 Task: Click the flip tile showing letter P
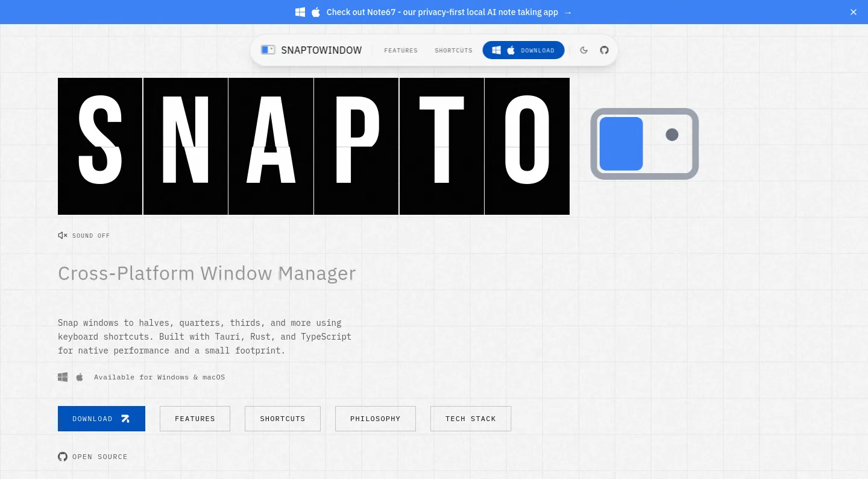pyautogui.click(x=356, y=146)
